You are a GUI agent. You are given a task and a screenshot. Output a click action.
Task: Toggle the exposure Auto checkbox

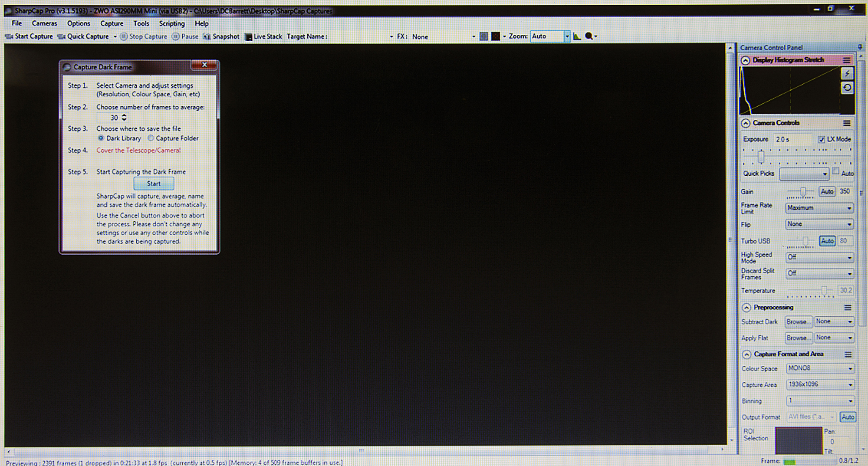(835, 171)
